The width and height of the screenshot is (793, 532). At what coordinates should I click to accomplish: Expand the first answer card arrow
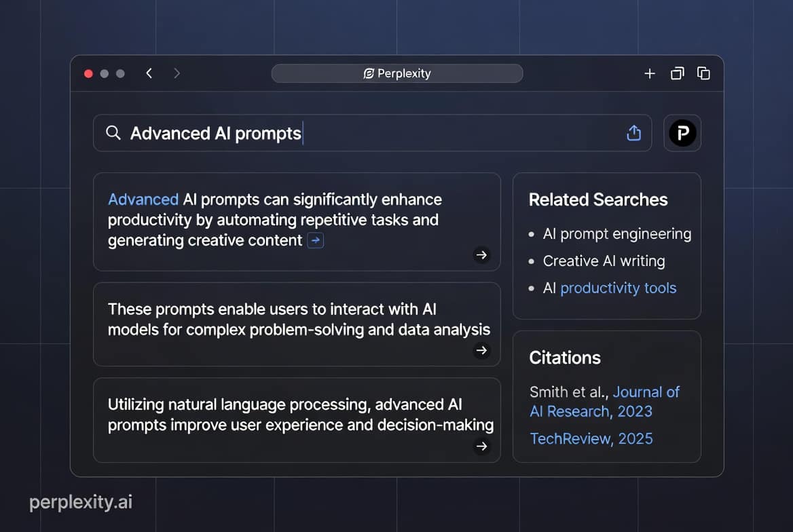pos(481,255)
